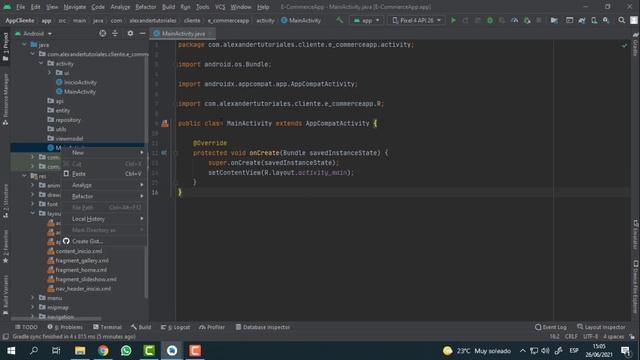Screen dimensions: 640x360
Task: Open the Logcat tool window button
Action: [x=176, y=327]
